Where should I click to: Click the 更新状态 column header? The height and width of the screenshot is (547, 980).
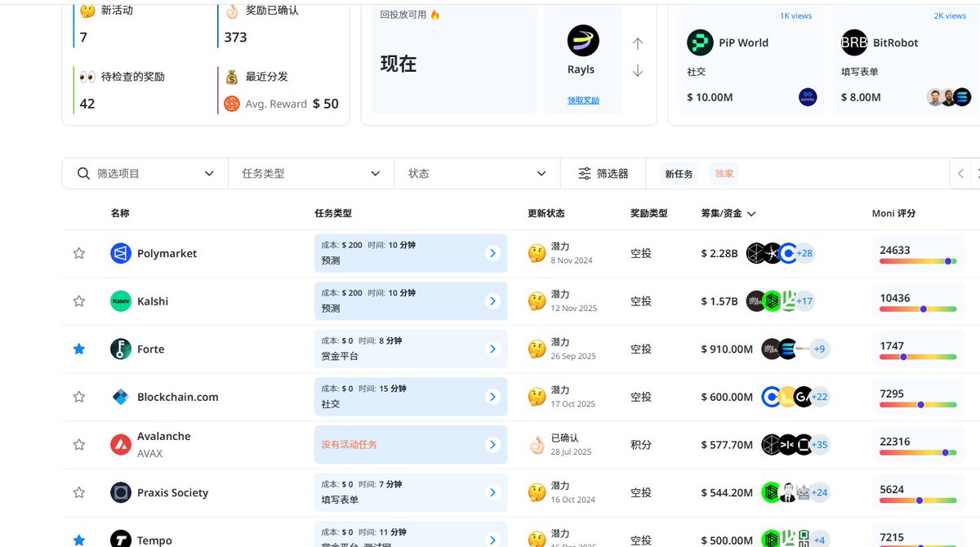pos(546,213)
